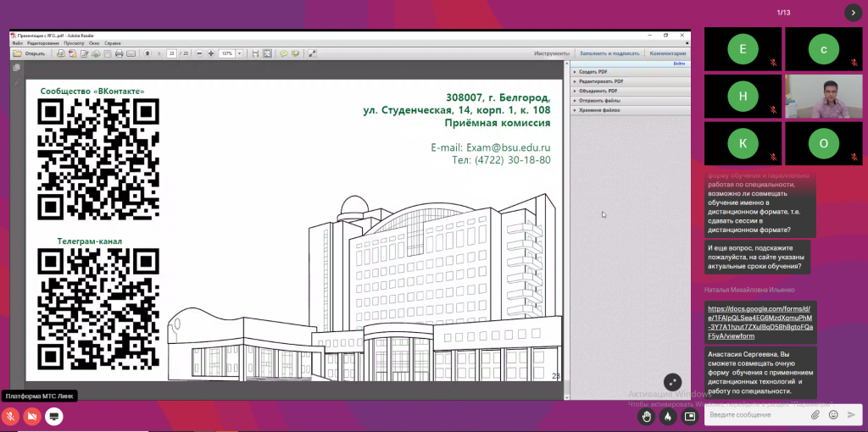This screenshot has height=432, width=868.
Task: Expand the Редактировать PDF section
Action: click(x=631, y=81)
